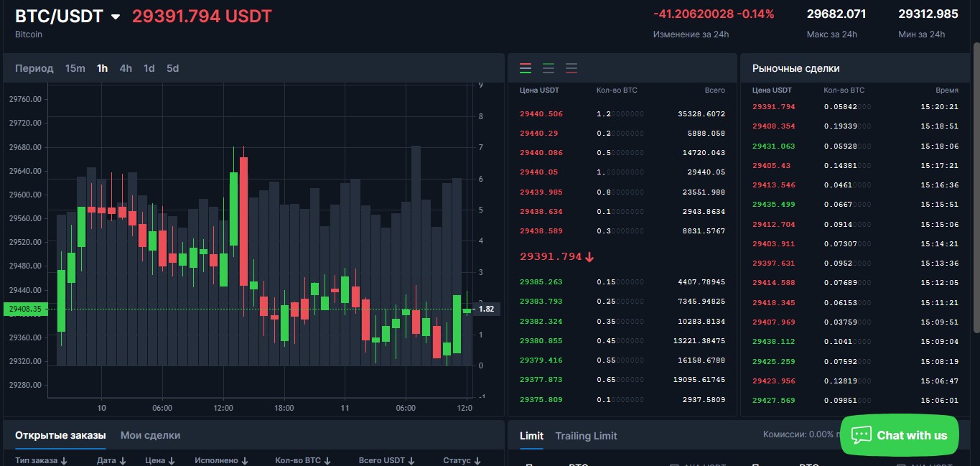Click the 24h max value 29682.071
Image resolution: width=980 pixels, height=466 pixels.
click(836, 14)
